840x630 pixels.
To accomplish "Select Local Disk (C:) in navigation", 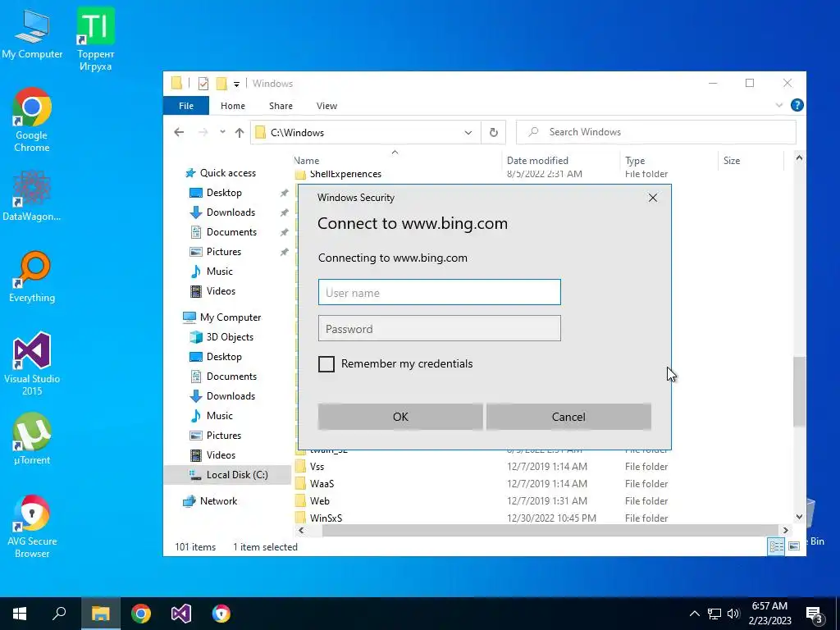I will [237, 475].
